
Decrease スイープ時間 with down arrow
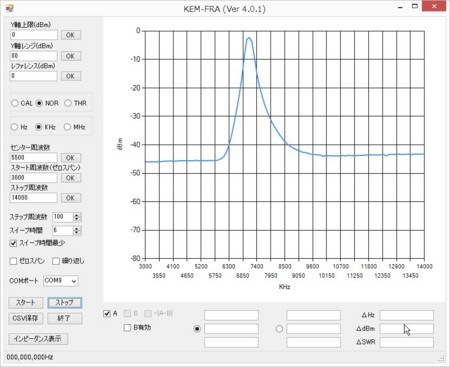(x=77, y=233)
